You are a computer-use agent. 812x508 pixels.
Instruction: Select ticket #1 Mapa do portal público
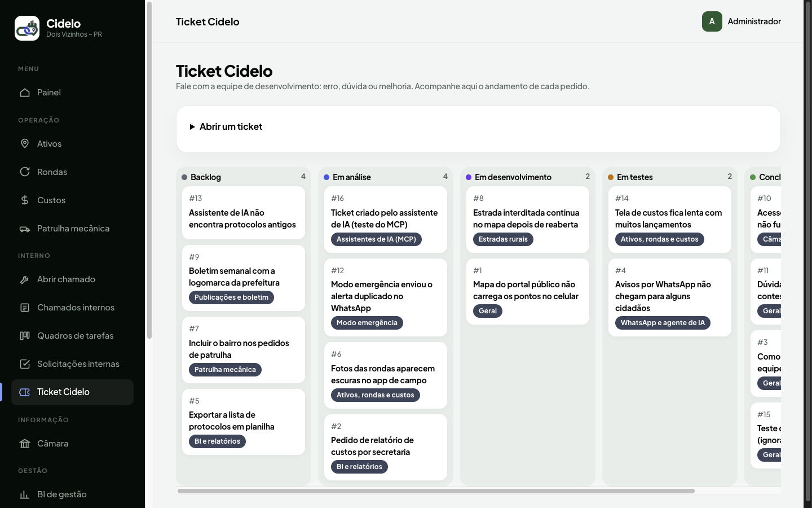528,291
